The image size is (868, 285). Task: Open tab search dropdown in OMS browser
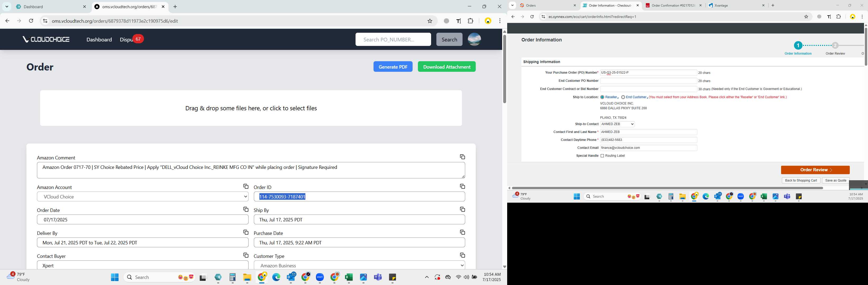coord(7,7)
